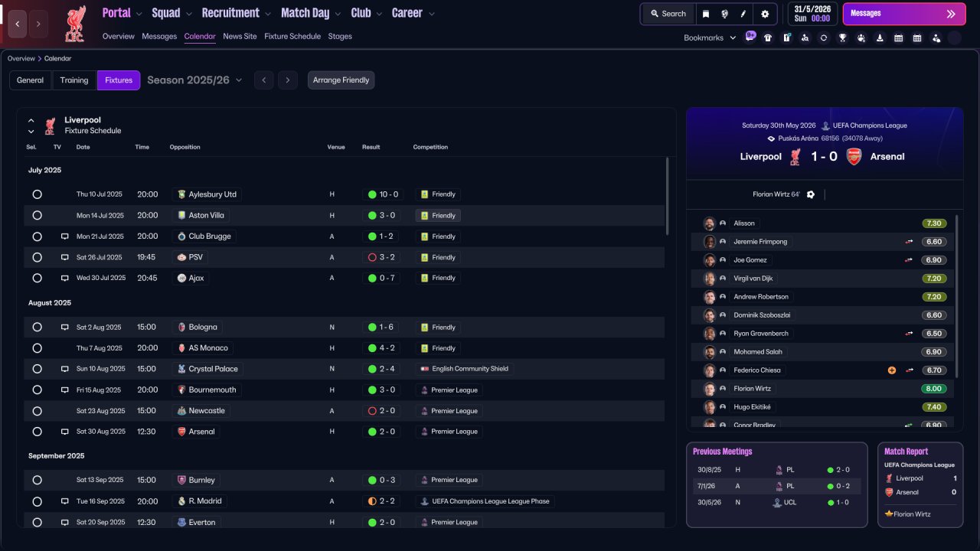Viewport: 980px width, 551px height.
Task: Open the Messages sub-tab under Portal
Action: click(159, 36)
